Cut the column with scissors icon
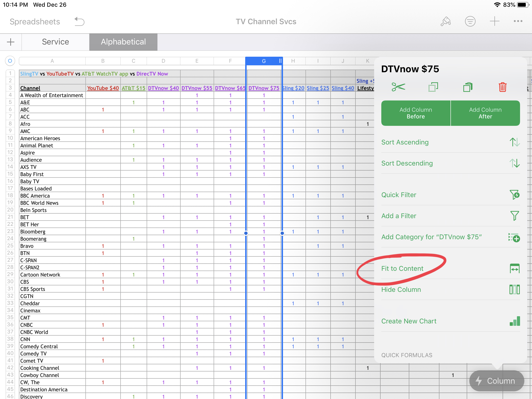Viewport: 532px width, 399px height. tap(398, 87)
